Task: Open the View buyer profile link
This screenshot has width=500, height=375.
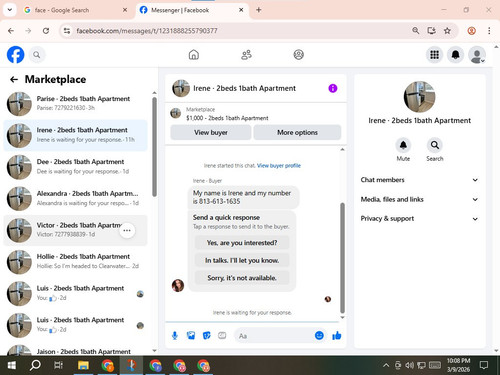Action: (x=279, y=166)
